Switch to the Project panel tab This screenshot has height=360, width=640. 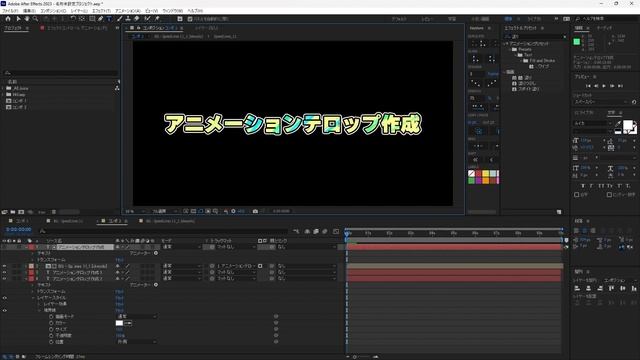(13, 28)
